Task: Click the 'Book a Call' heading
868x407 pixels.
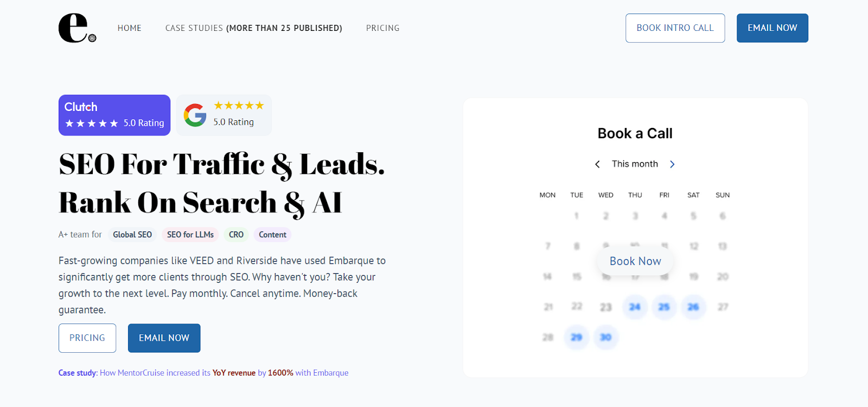Action: click(635, 133)
